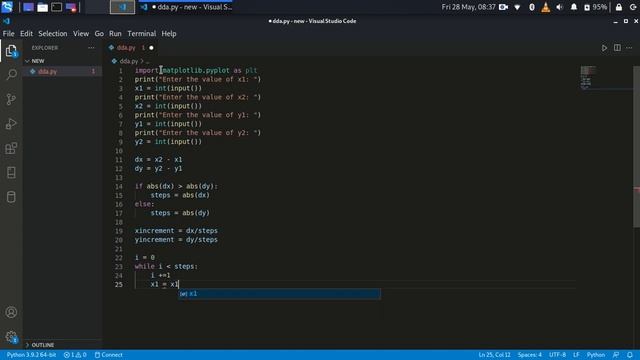Place cursor on 'while i < steps:' line
640x360 pixels.
(x=166, y=267)
